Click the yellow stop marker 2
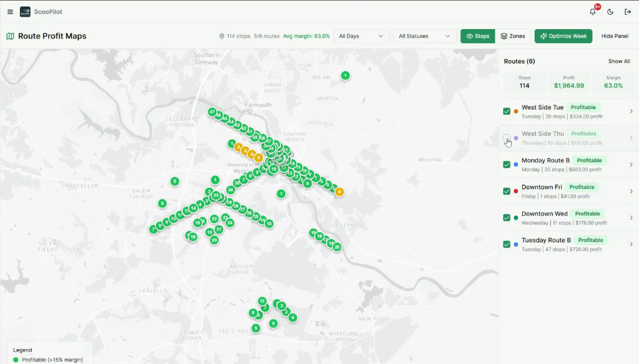 click(238, 147)
